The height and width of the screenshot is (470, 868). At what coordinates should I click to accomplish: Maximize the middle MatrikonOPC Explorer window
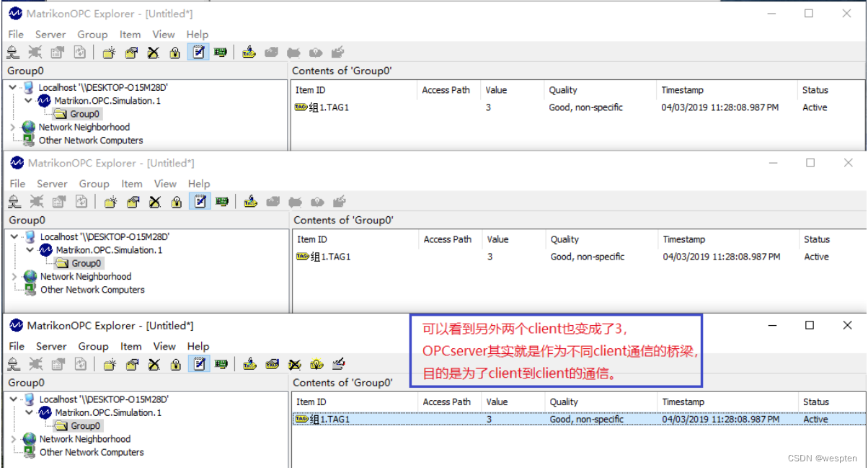[810, 163]
